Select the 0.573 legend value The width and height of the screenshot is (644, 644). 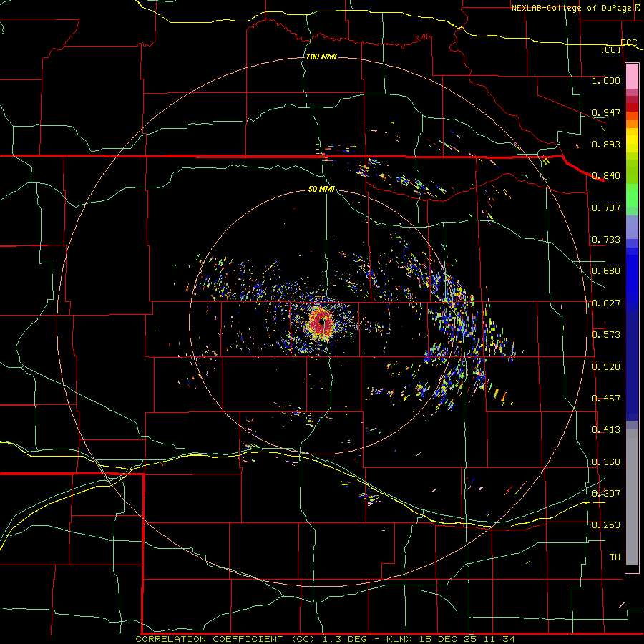click(x=606, y=335)
